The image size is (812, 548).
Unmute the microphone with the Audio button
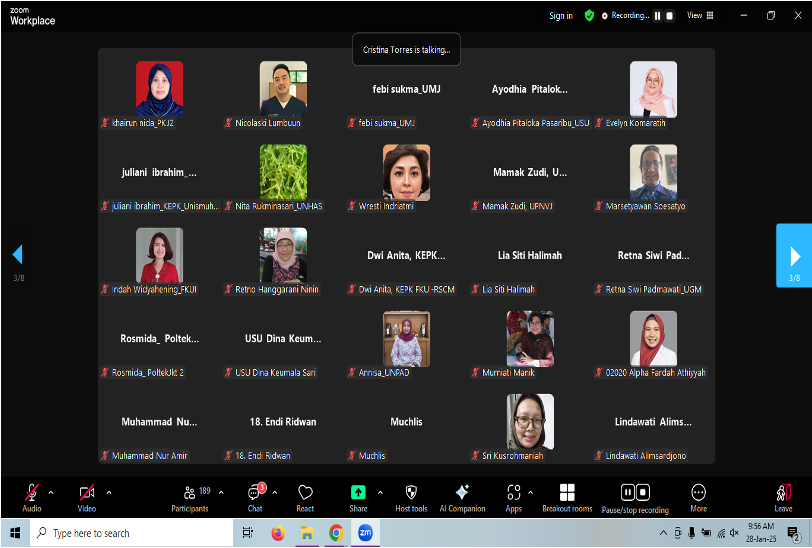pyautogui.click(x=32, y=496)
